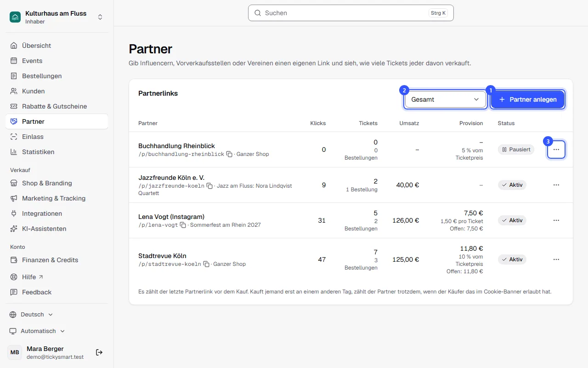The image size is (588, 368).
Task: Click the Tickets column header
Action: pyautogui.click(x=368, y=123)
